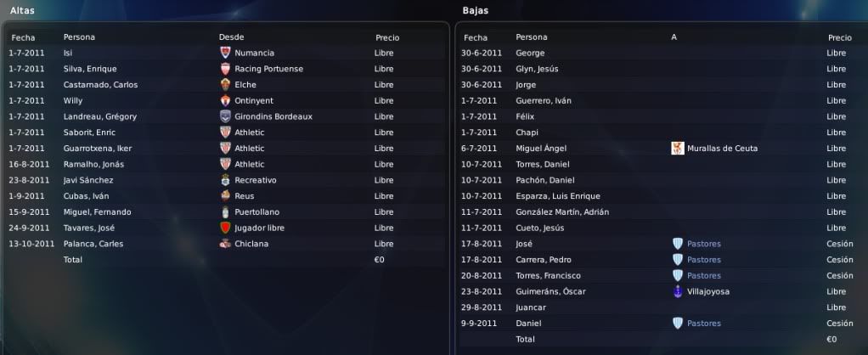
Task: Sort Altas table by Desde header
Action: click(231, 37)
